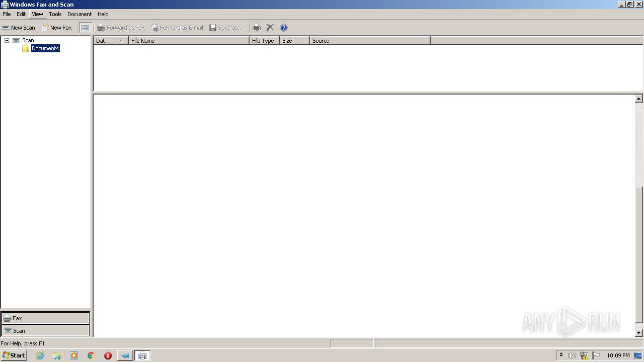Switch to Scan view pane

(x=45, y=331)
